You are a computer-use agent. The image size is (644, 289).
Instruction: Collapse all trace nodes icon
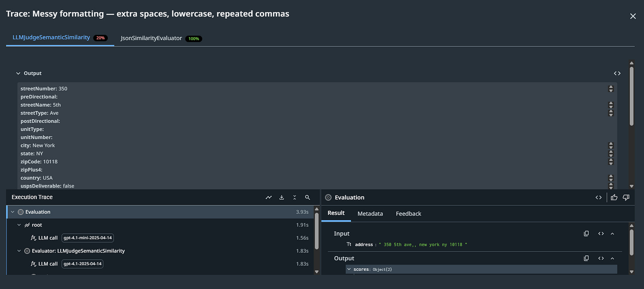pos(295,197)
